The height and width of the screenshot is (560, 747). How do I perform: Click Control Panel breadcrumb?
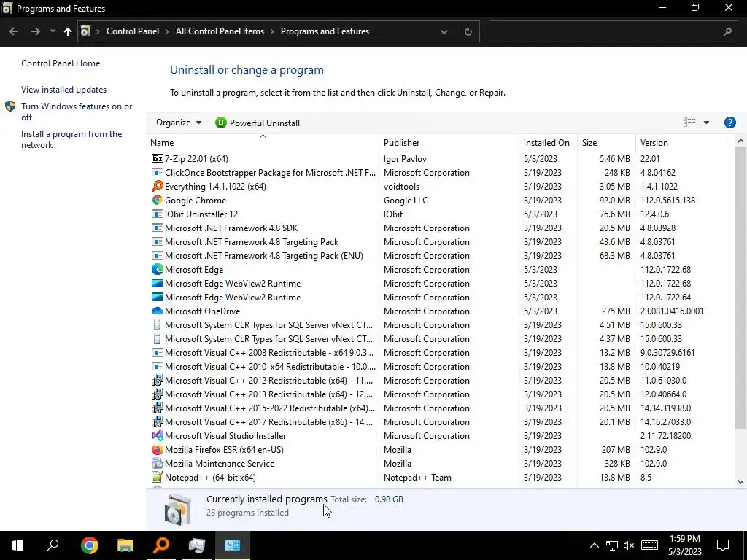[x=133, y=31]
